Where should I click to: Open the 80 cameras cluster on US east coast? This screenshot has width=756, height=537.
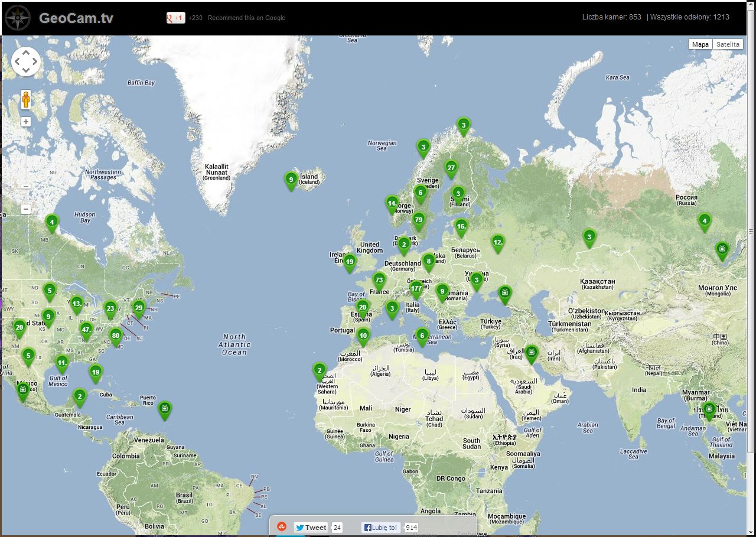coord(116,337)
